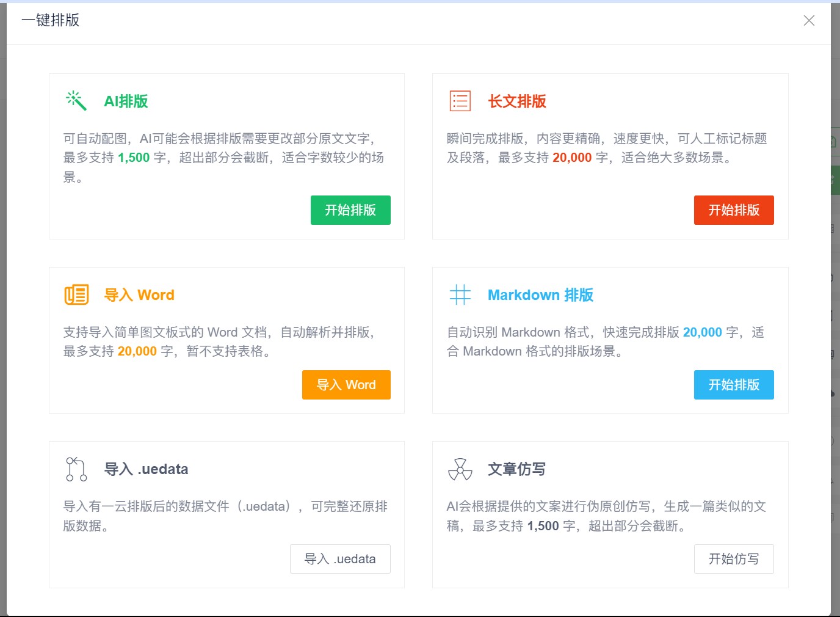
Task: Start AI layout with green 开始排版 button
Action: pyautogui.click(x=350, y=210)
